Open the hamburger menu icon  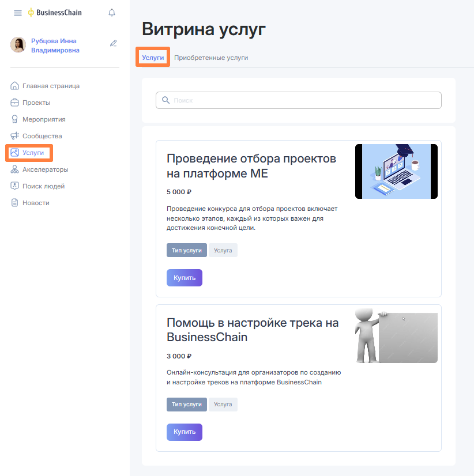pos(18,13)
